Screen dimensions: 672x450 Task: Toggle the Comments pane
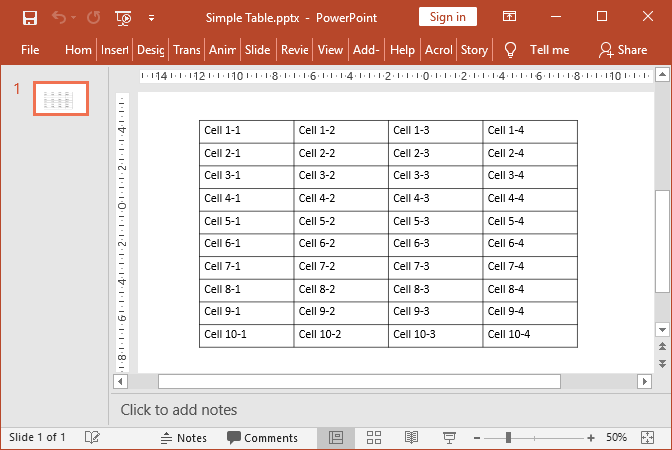(262, 437)
